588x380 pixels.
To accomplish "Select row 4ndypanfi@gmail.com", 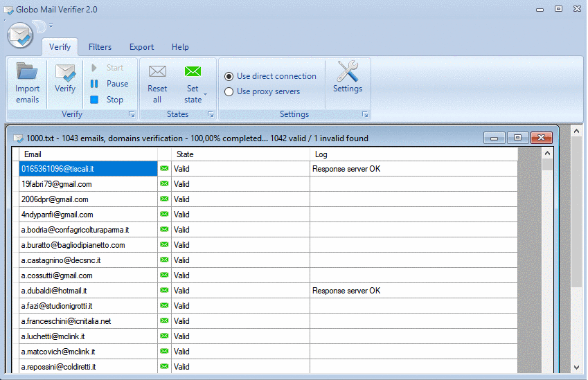I will (88, 215).
